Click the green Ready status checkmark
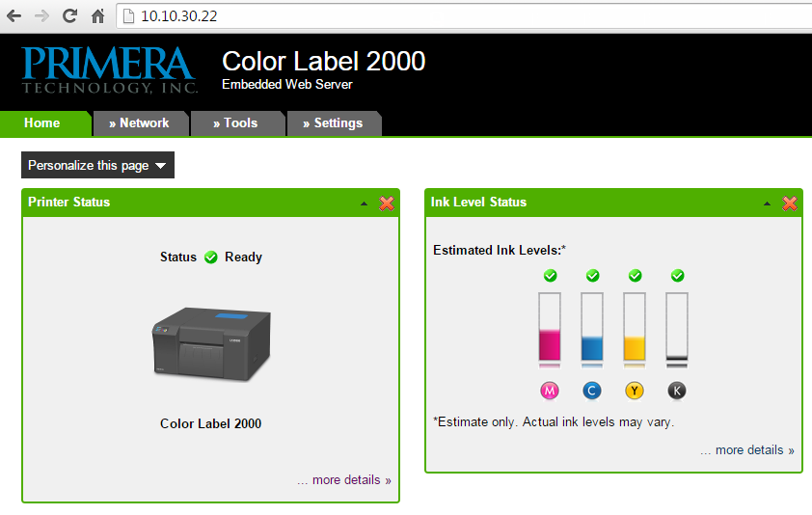 point(211,257)
